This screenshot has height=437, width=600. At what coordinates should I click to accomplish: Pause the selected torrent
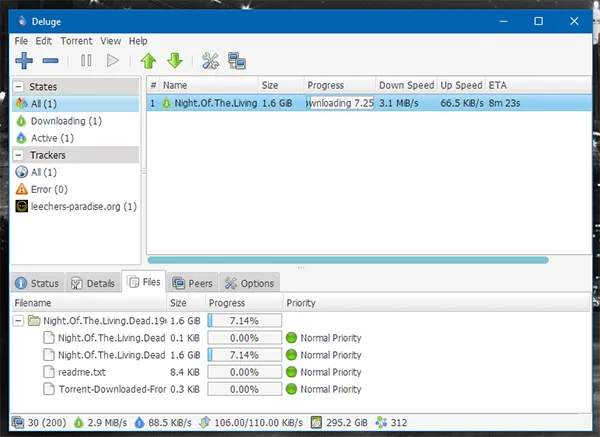[86, 60]
